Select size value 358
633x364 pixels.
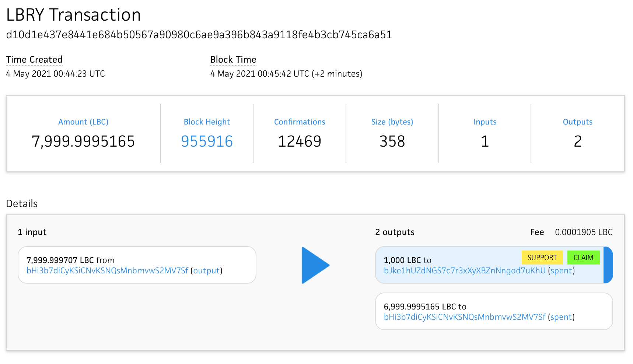click(392, 141)
